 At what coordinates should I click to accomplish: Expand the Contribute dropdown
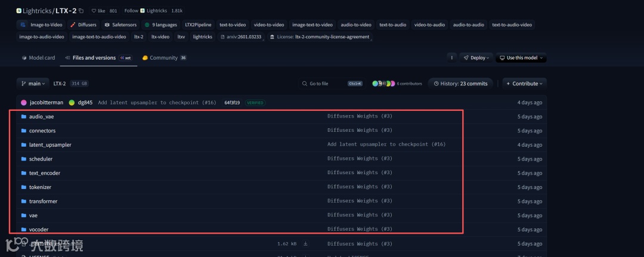click(525, 83)
